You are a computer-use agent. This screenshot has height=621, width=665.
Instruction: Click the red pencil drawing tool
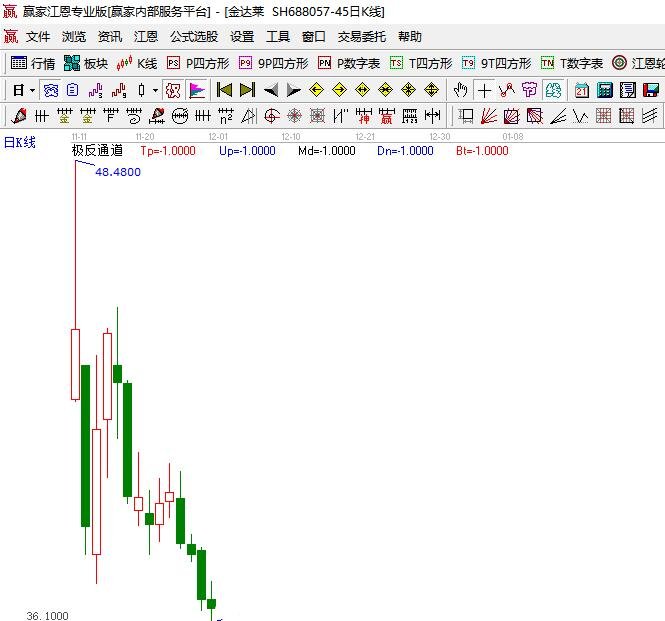pyautogui.click(x=19, y=115)
